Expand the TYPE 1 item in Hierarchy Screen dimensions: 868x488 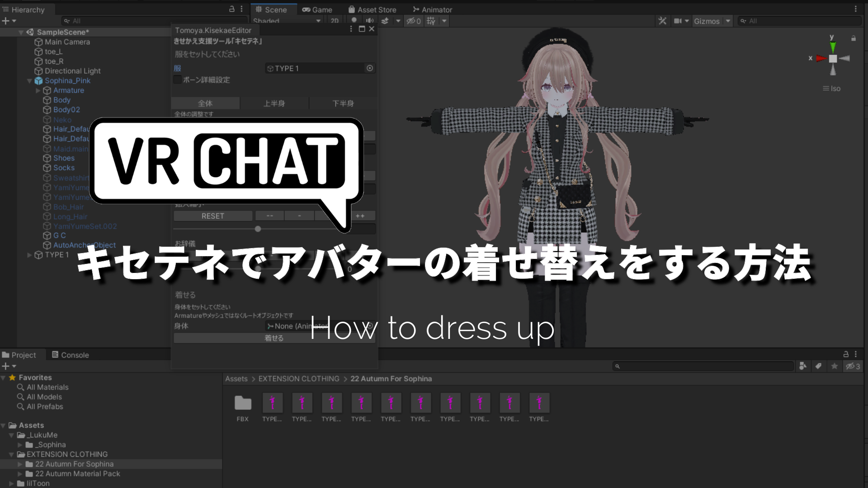(x=29, y=254)
